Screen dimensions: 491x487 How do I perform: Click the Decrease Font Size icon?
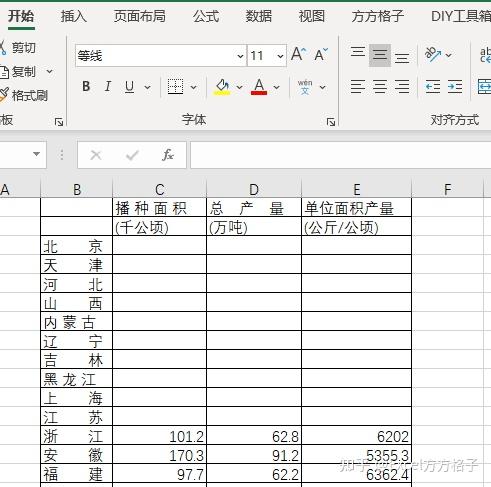tap(321, 55)
